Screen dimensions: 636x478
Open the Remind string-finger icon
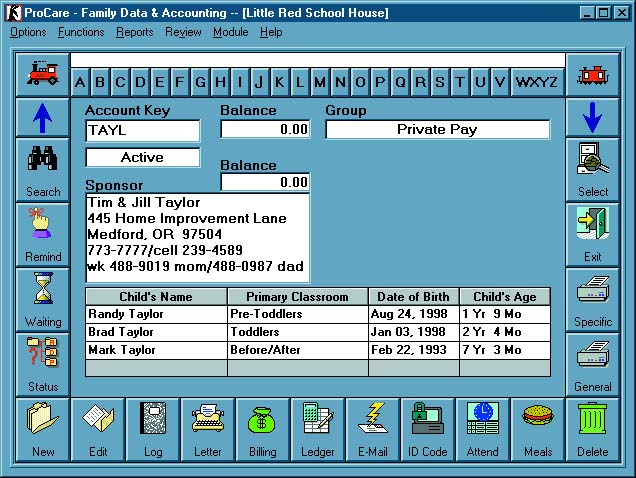tap(43, 231)
